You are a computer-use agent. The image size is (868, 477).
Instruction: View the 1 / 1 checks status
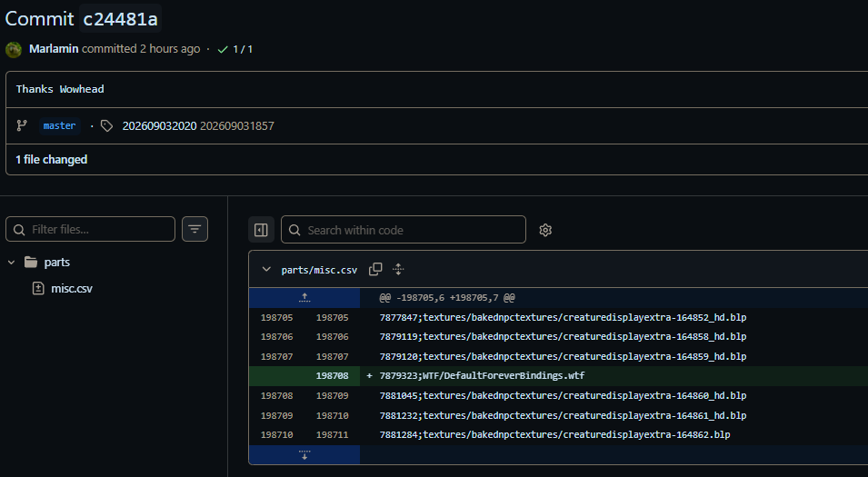[243, 49]
